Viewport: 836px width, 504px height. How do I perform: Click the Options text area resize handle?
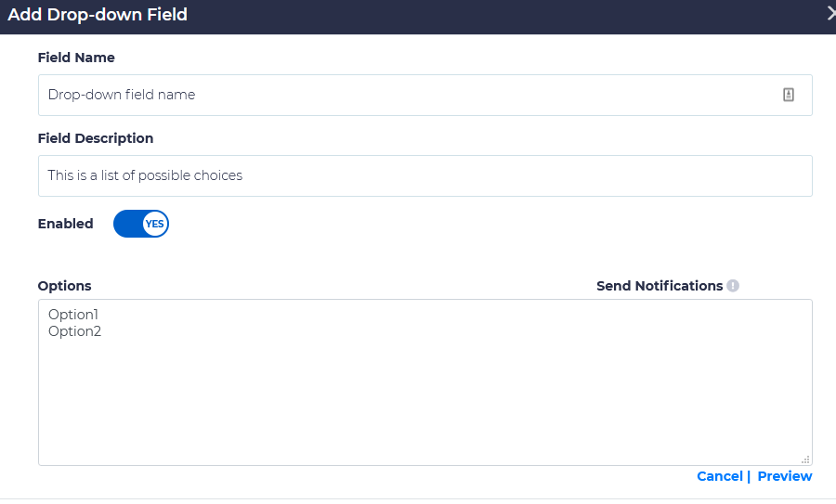(805, 459)
